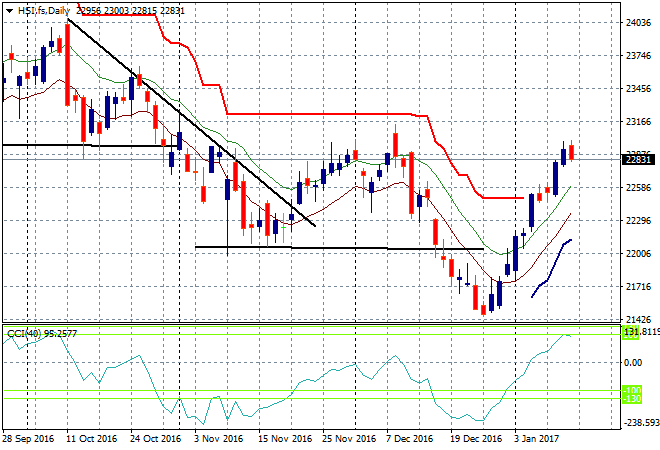Click the 23166 price scale label
The image size is (660, 450).
point(639,122)
